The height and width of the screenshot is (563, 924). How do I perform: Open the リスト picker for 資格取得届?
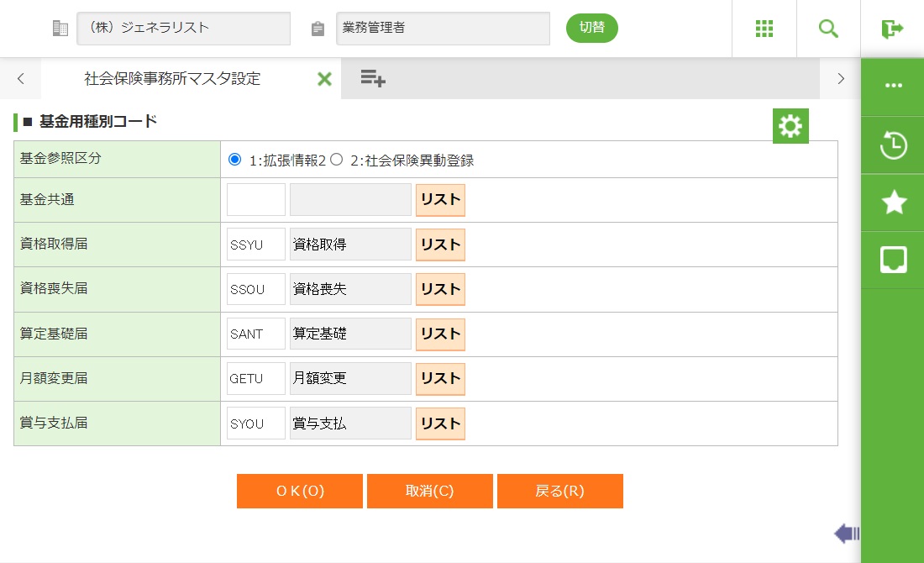[440, 245]
